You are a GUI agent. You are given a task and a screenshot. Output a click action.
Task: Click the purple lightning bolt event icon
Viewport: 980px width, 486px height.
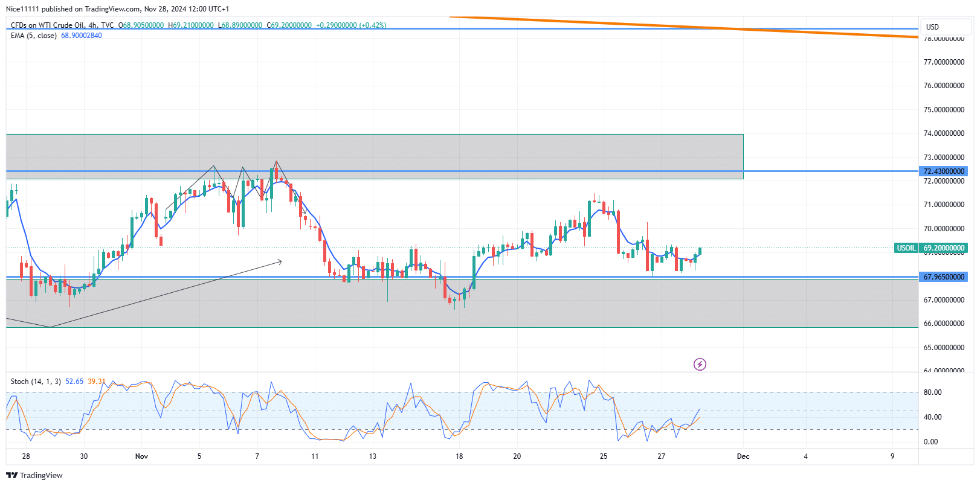(700, 364)
